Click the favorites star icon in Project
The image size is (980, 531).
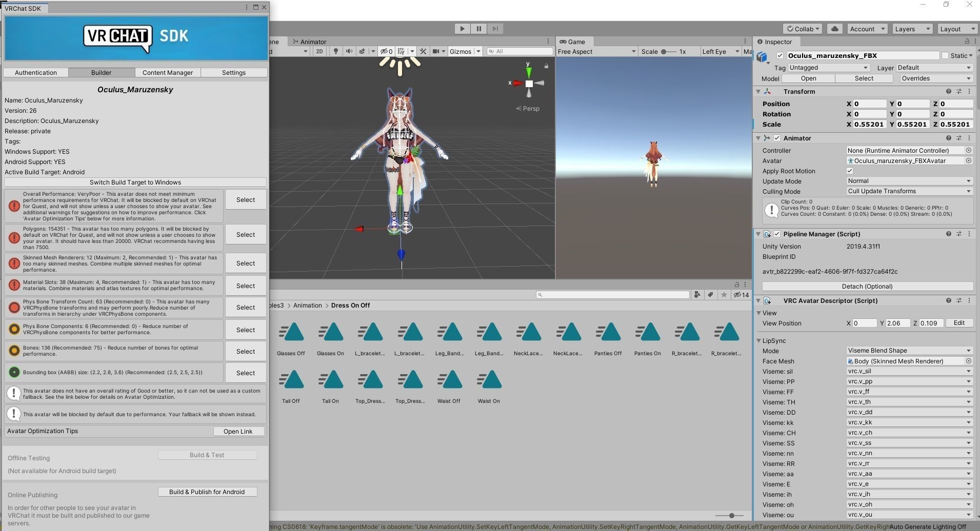724,295
